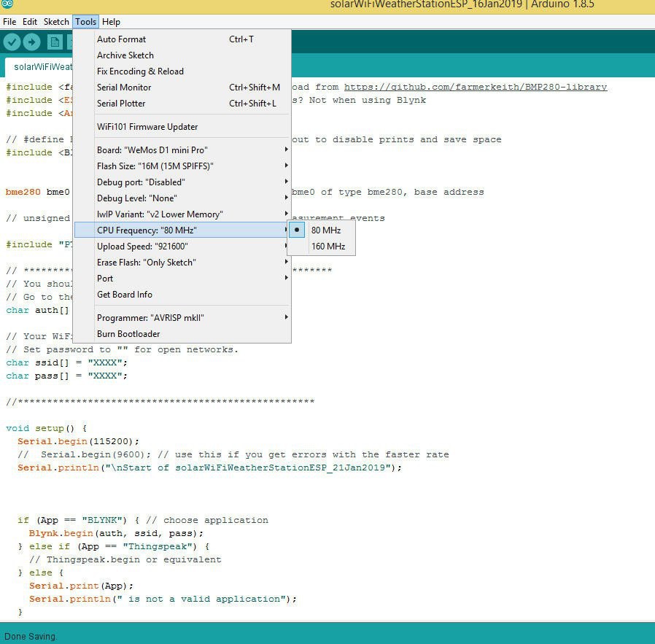
Task: Click the if (App == "BLYNK") line
Action: coord(143,521)
